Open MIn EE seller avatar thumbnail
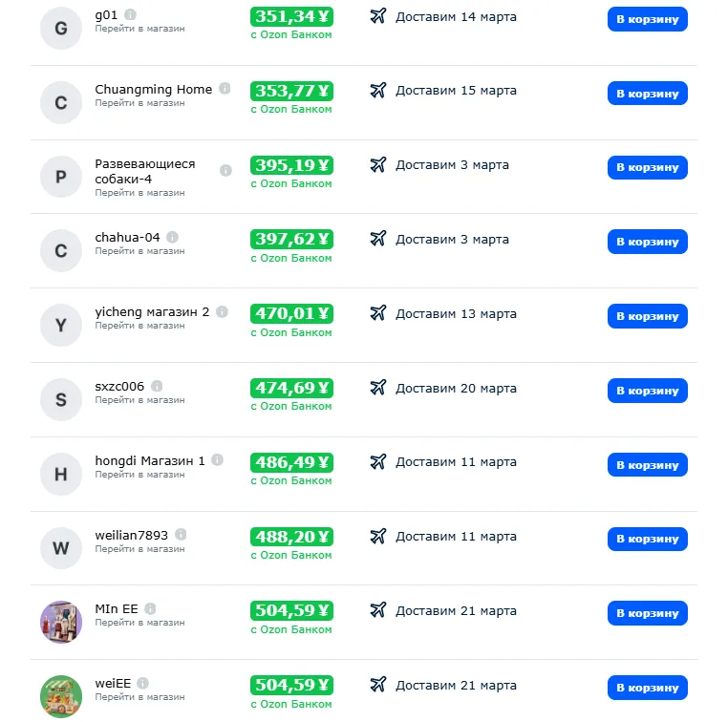The height and width of the screenshot is (722, 728). [61, 622]
